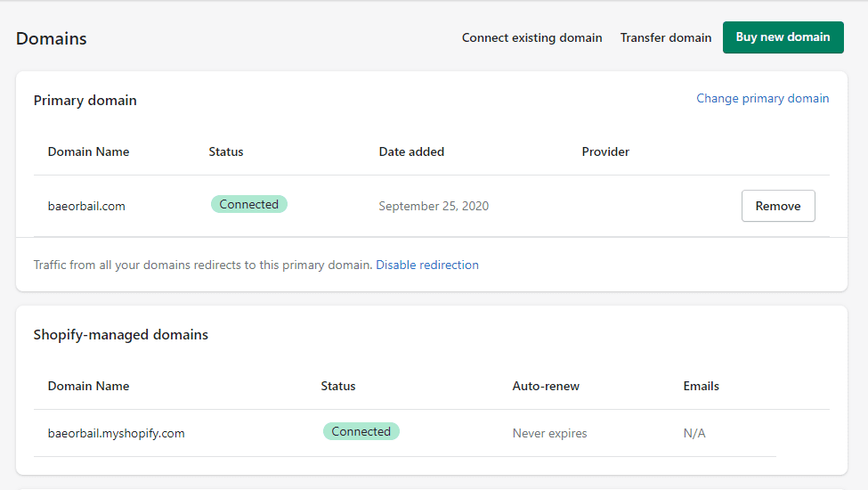Click the Status header in Primary domain table
The height and width of the screenshot is (490, 868).
pos(226,151)
